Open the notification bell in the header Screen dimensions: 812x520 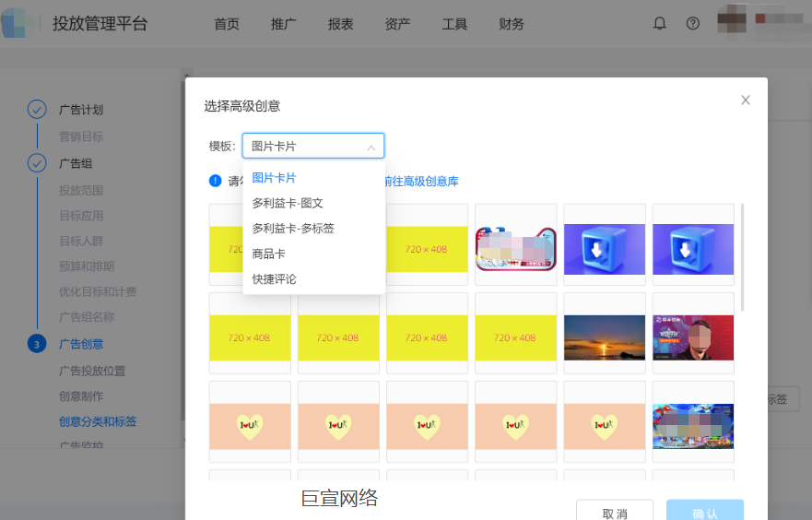pyautogui.click(x=659, y=23)
